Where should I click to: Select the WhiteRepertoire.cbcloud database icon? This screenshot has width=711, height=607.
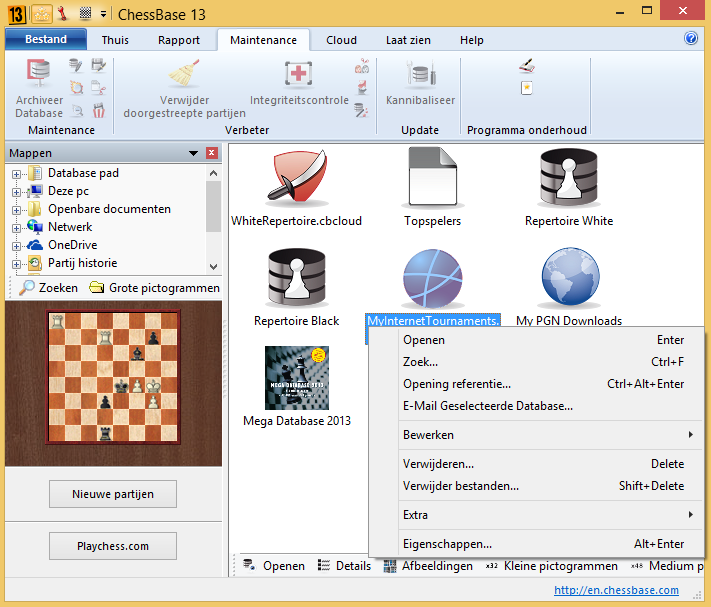(x=297, y=178)
